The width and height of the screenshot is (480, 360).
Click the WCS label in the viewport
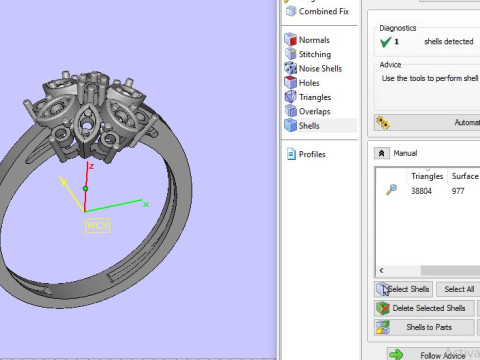[97, 225]
